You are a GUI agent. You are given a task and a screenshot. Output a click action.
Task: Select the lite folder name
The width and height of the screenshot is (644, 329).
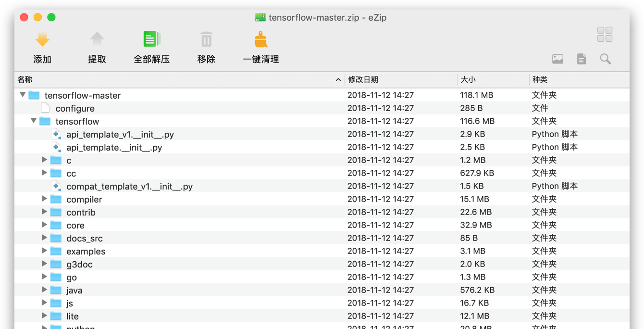[73, 316]
